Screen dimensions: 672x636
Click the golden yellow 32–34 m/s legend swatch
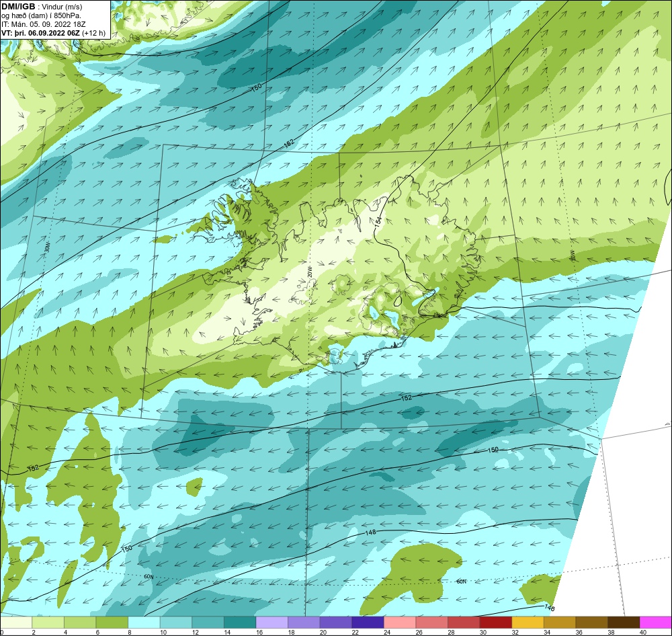[528, 623]
